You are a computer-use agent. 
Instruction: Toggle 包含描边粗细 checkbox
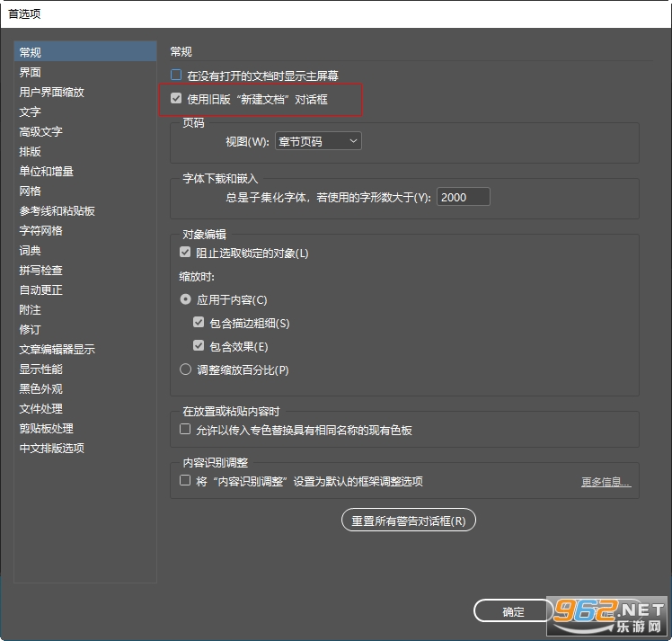click(199, 322)
